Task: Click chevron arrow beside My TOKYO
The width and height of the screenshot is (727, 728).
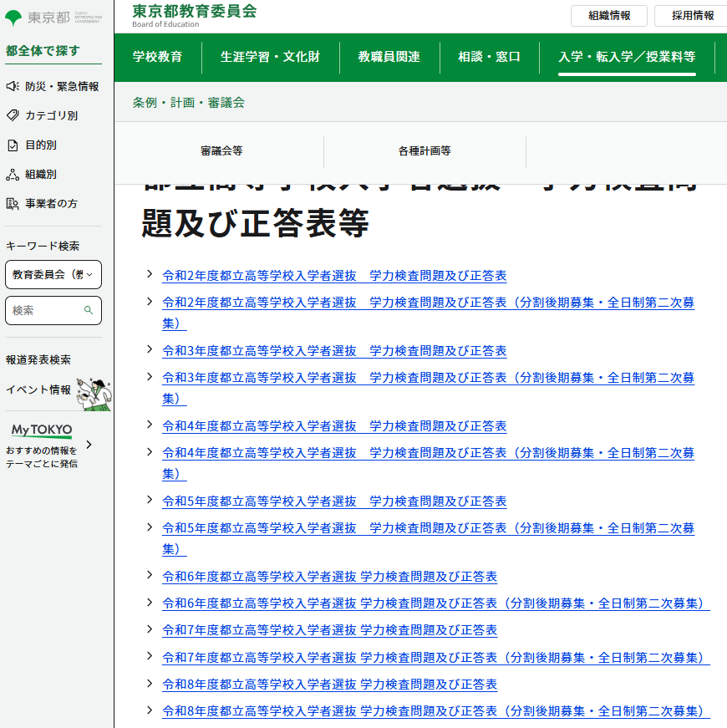Action: pos(89,445)
